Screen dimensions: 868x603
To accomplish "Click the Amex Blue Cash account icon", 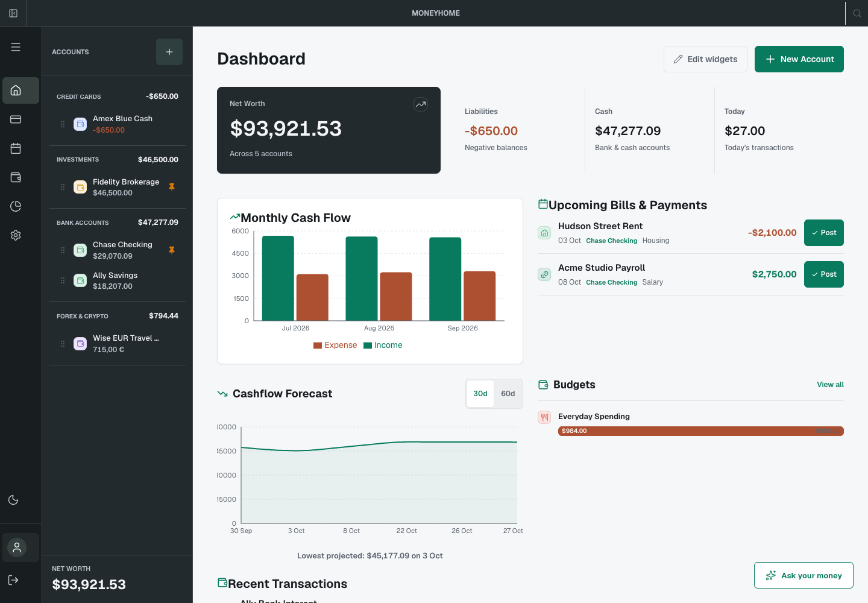I will tap(80, 124).
